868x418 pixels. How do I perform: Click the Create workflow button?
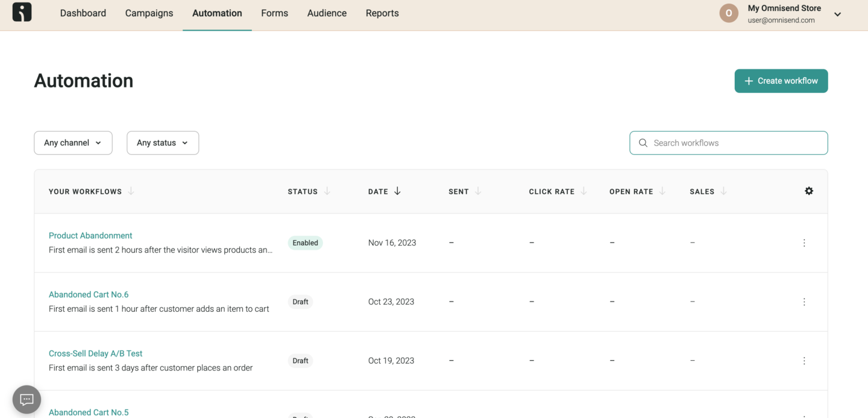pyautogui.click(x=781, y=81)
